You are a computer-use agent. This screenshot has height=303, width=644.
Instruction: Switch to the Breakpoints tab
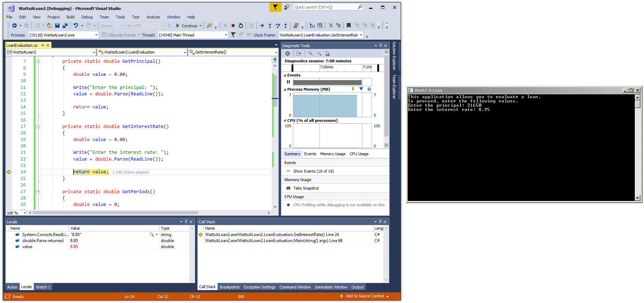(230, 287)
